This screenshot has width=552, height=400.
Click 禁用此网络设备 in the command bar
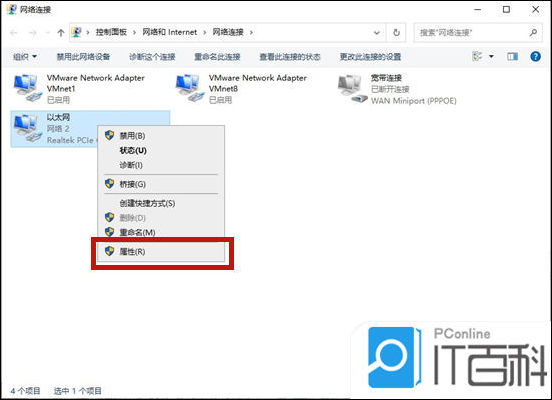(x=83, y=57)
